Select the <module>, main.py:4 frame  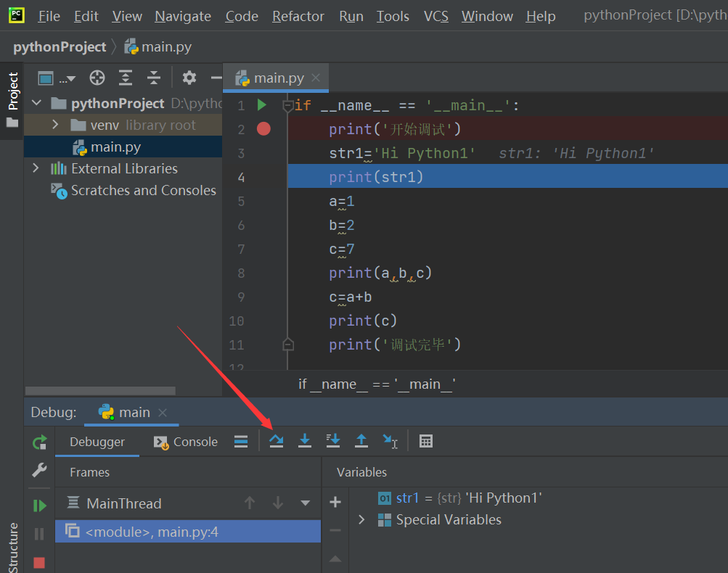[x=187, y=531]
